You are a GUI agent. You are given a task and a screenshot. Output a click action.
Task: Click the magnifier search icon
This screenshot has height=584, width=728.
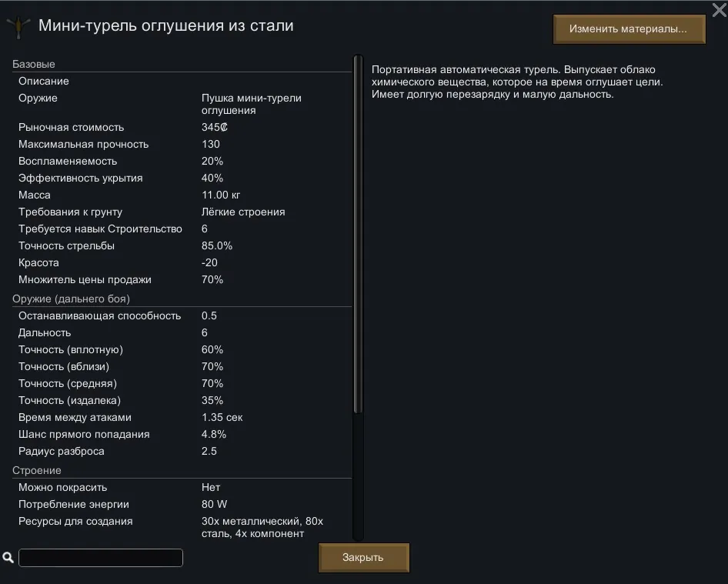click(8, 557)
